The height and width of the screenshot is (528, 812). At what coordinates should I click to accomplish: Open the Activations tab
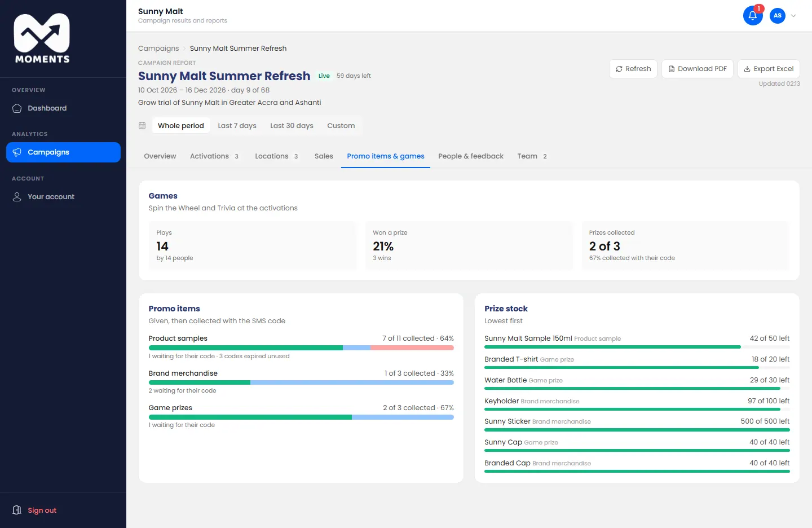coord(214,156)
